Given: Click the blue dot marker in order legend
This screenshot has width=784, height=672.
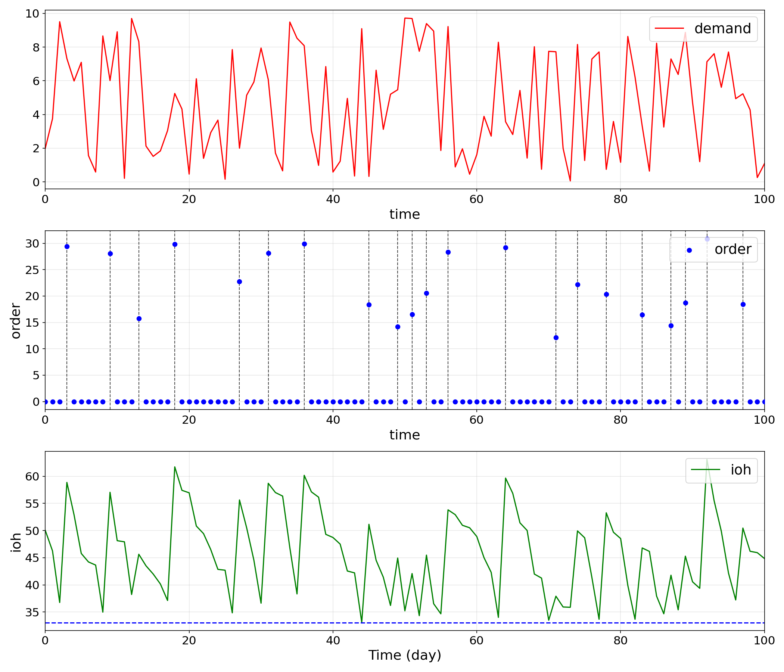Looking at the screenshot, I should 689,251.
